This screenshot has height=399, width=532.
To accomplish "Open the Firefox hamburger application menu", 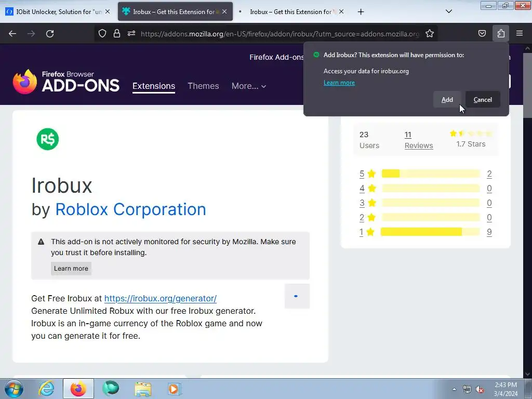I will point(520,33).
